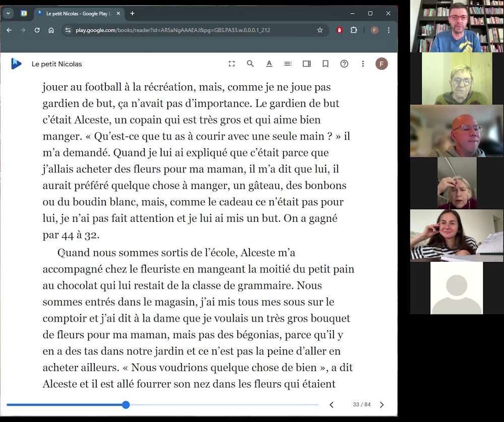
Task: Go to the previous page arrow
Action: (x=332, y=405)
